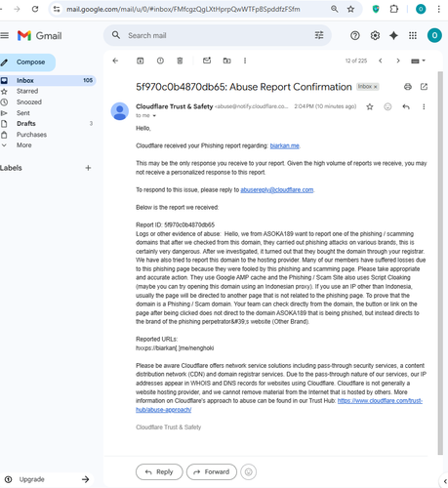Click sender name Cloudflare Trust & Safety
448x488 pixels.
pyautogui.click(x=175, y=106)
